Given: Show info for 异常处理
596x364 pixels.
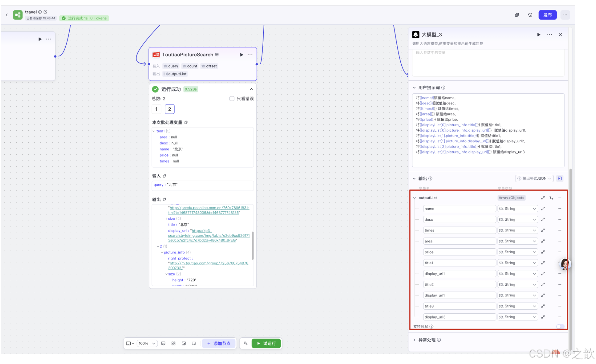Looking at the screenshot, I should pyautogui.click(x=439, y=340).
